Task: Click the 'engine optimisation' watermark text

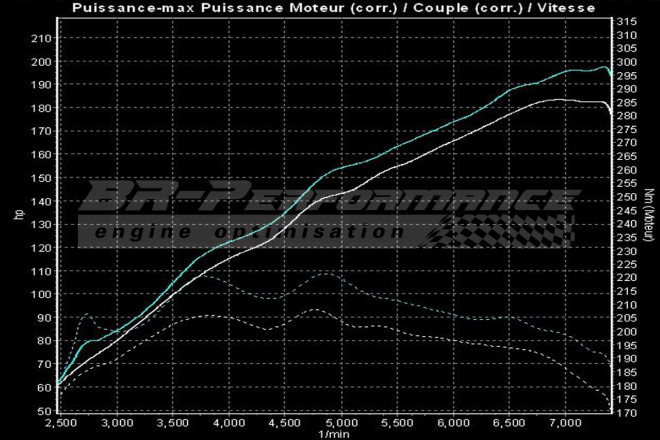Action: [245, 232]
